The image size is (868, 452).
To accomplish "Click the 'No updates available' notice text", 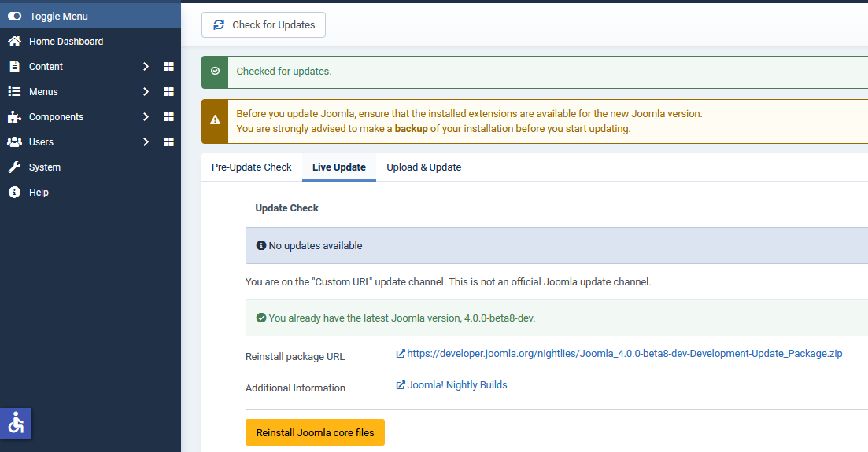I will tap(316, 245).
